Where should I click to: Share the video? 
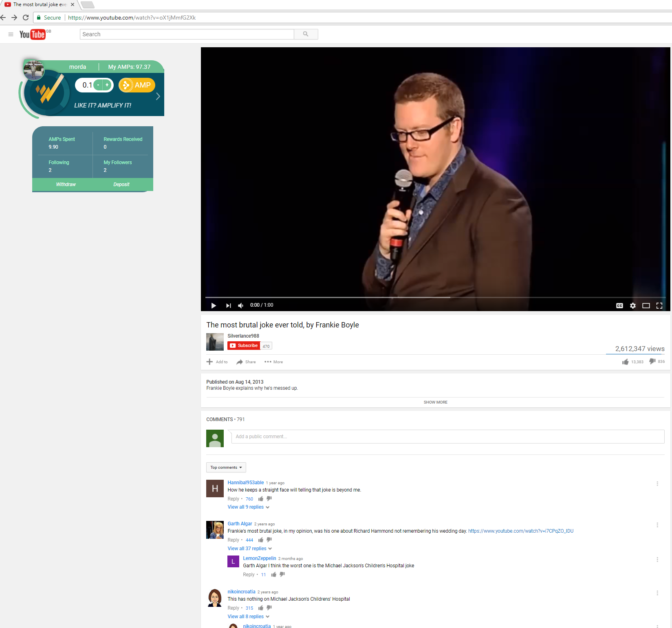[x=246, y=362]
